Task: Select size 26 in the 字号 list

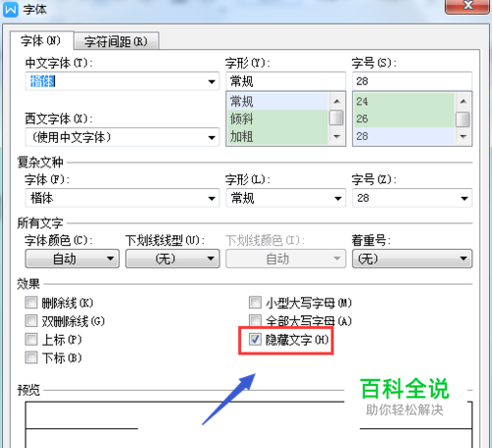Action: coord(404,119)
